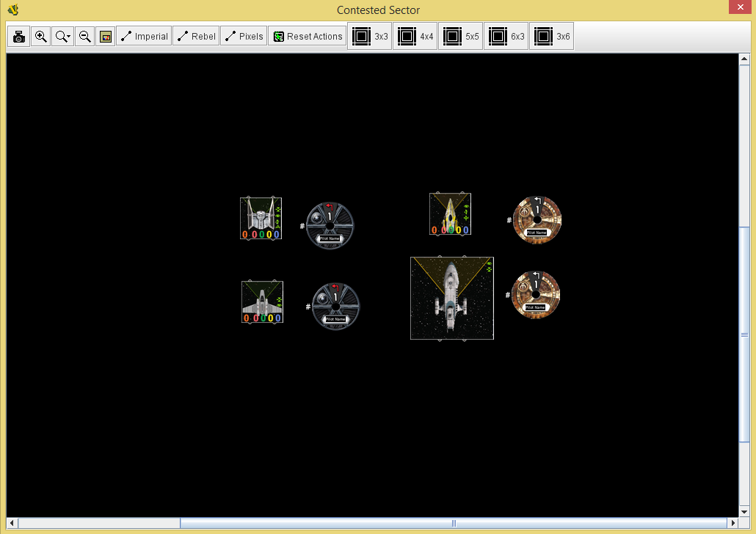
Task: Switch ruler to Rebel measurement
Action: pyautogui.click(x=196, y=35)
